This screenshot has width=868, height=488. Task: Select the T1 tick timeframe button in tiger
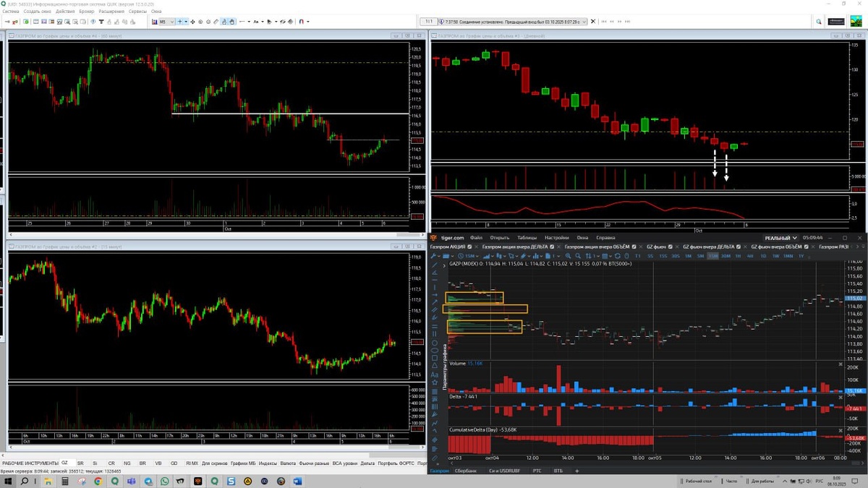click(x=637, y=256)
